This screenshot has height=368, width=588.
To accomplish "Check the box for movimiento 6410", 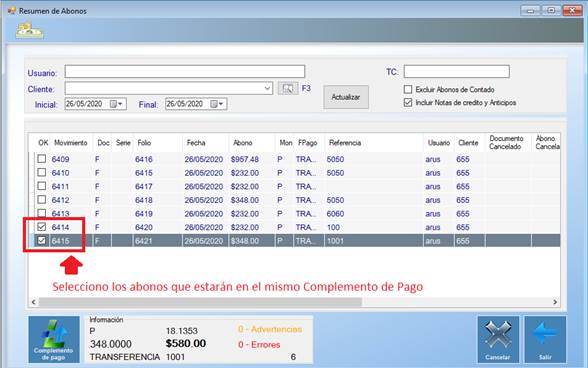I will [x=42, y=172].
